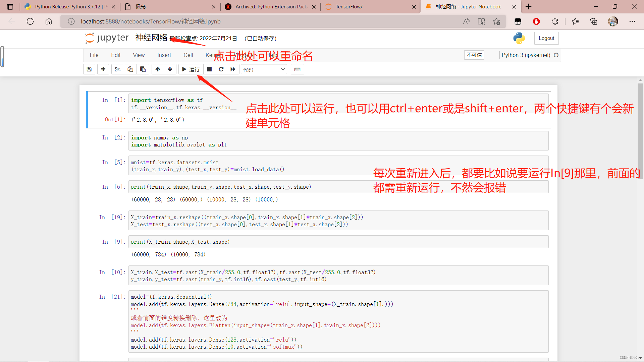The width and height of the screenshot is (644, 362).
Task: Open immersive reader icon
Action: coord(481,21)
